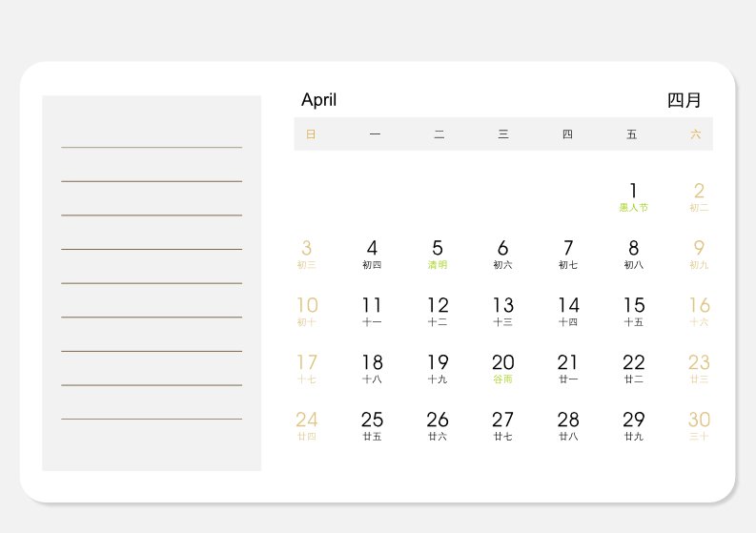The width and height of the screenshot is (756, 533).
Task: Click April 9 初九 Saturday
Action: click(699, 255)
